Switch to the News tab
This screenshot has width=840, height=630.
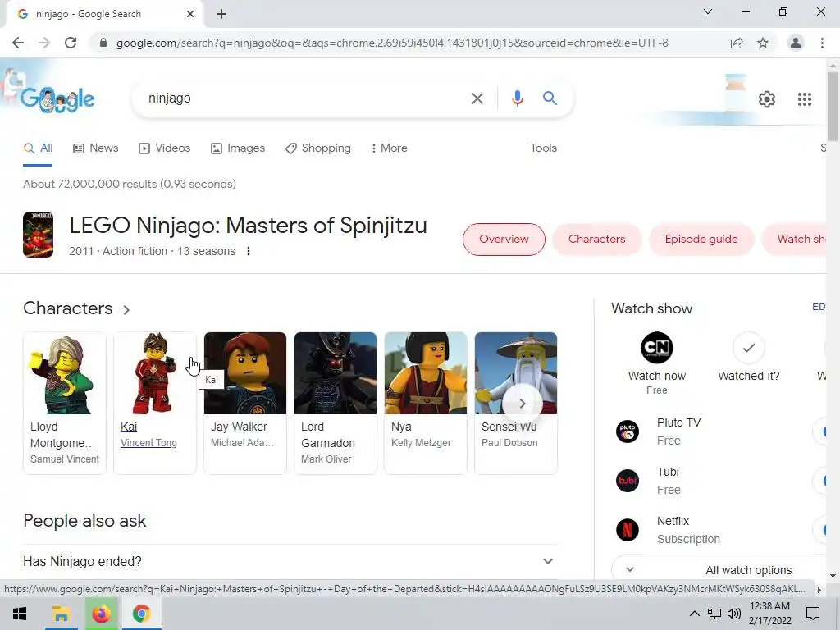click(x=96, y=148)
